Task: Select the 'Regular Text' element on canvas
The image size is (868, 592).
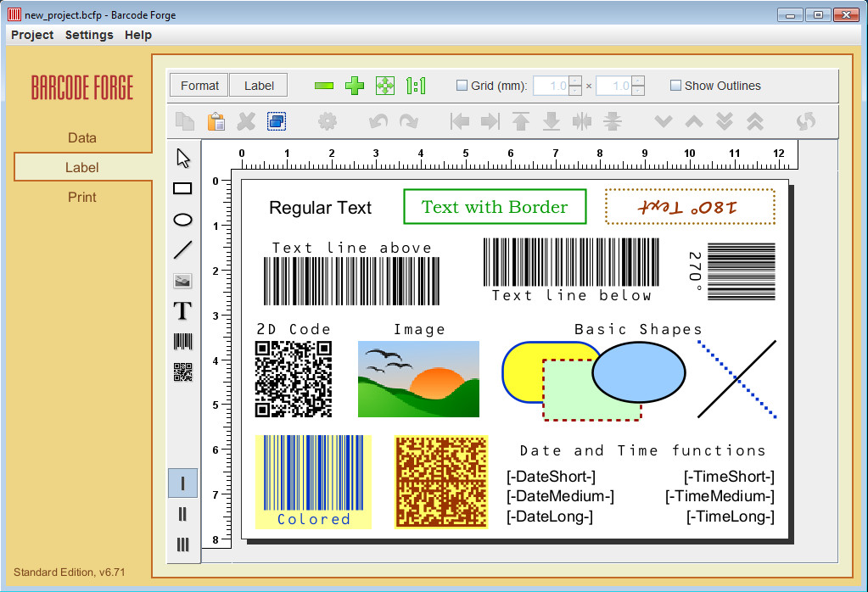Action: pyautogui.click(x=320, y=208)
